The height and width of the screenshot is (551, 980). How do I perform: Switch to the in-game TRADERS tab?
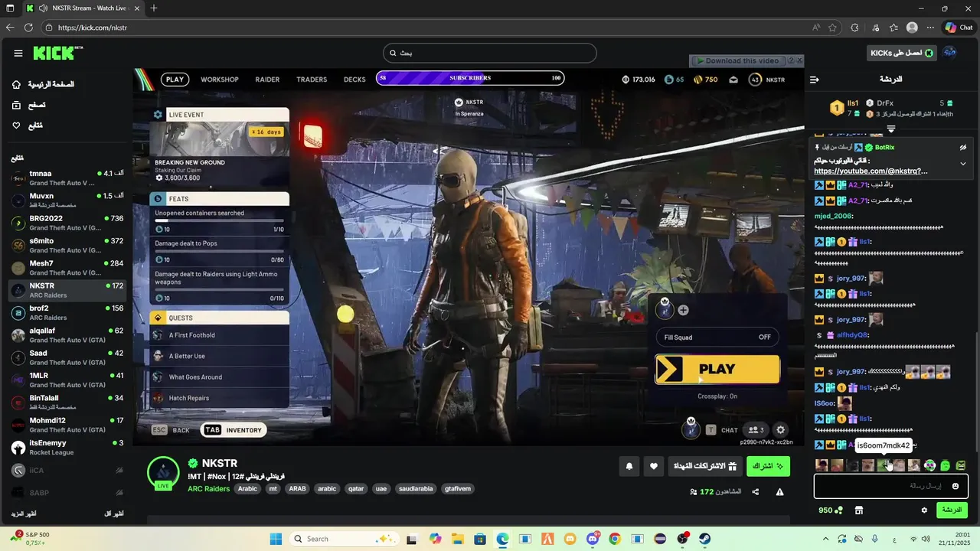click(x=312, y=80)
